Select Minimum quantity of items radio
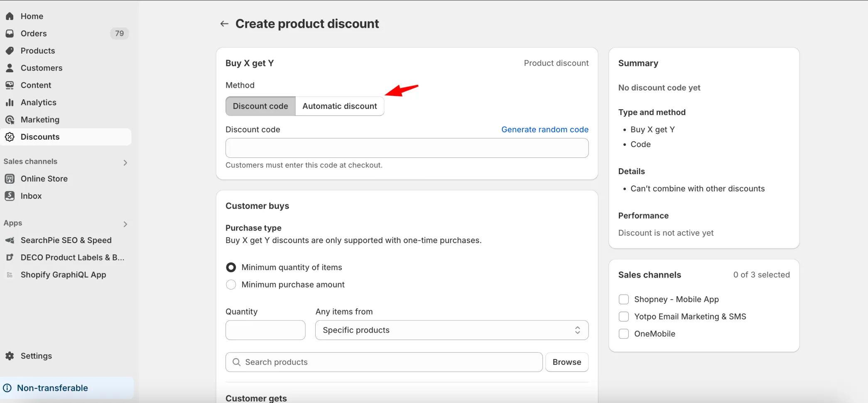 coord(231,267)
